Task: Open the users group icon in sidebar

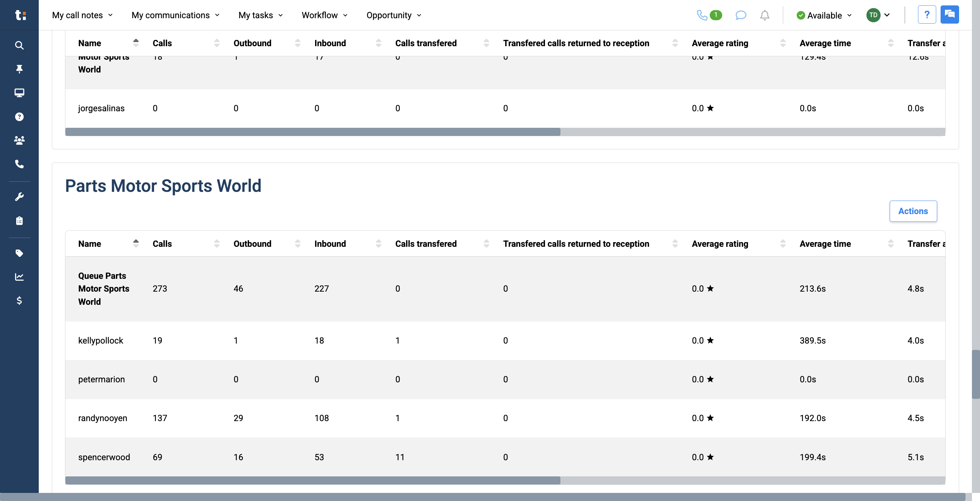Action: 19,140
